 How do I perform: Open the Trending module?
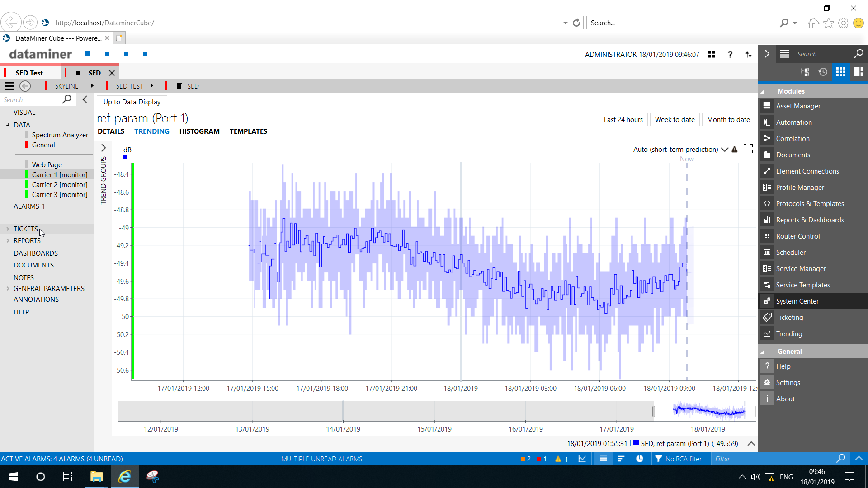(x=789, y=333)
